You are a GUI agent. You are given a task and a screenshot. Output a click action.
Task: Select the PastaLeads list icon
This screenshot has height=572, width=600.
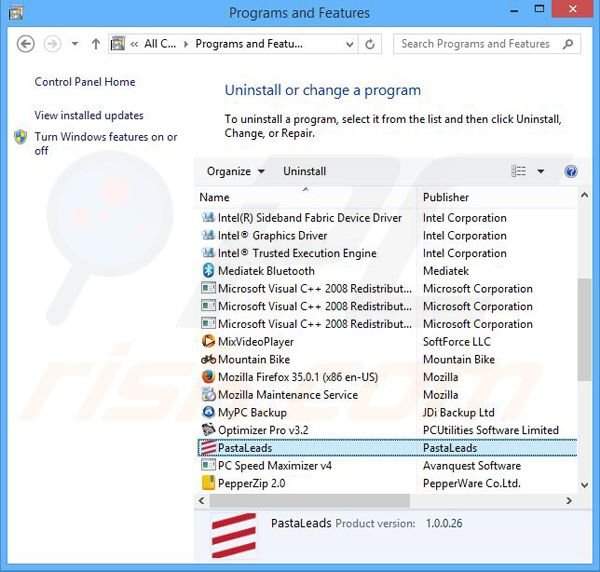pyautogui.click(x=208, y=448)
